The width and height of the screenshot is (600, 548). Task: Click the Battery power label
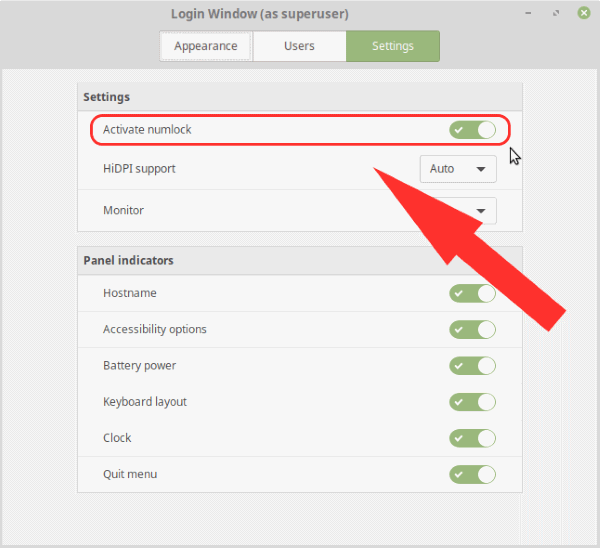tap(139, 365)
